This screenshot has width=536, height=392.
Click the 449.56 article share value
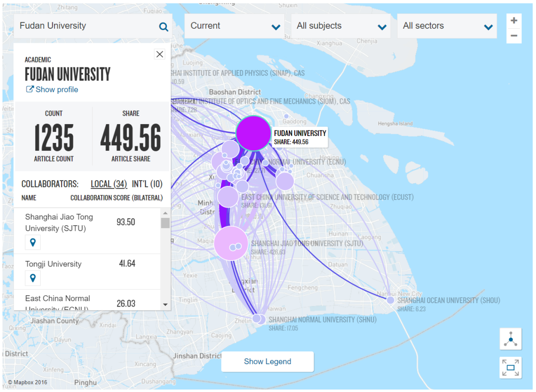[131, 137]
